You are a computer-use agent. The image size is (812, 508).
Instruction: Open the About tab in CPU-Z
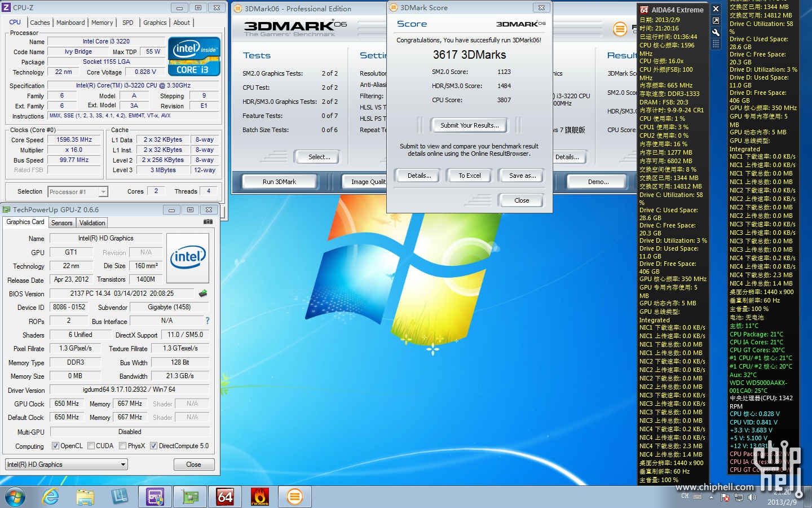click(x=182, y=23)
